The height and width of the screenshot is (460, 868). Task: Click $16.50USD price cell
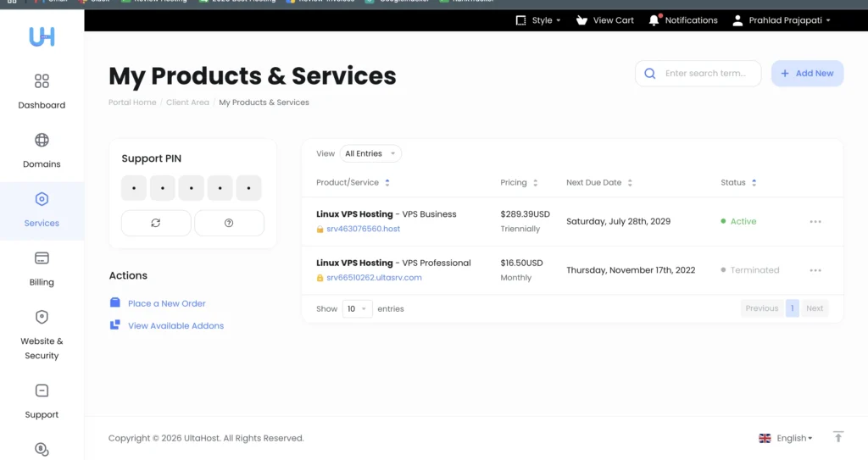[521, 263]
